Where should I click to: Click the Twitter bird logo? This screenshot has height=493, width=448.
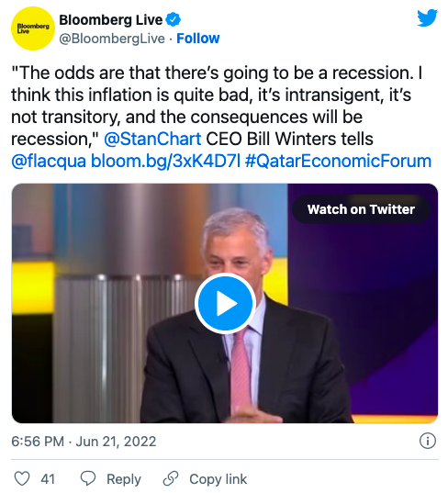(427, 18)
